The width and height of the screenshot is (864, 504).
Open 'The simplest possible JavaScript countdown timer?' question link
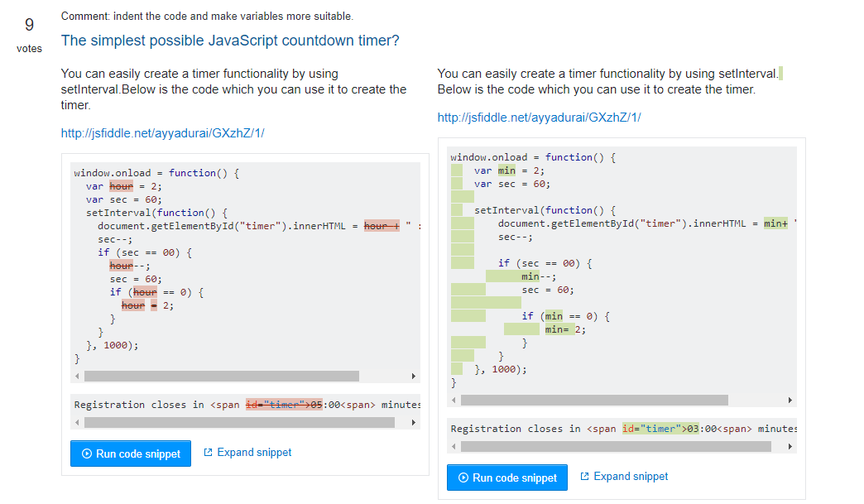(x=230, y=41)
